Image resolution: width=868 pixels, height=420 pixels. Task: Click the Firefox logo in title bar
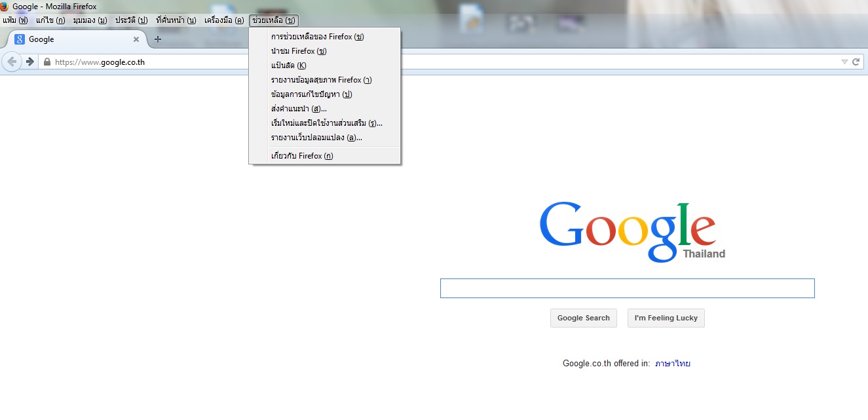click(x=3, y=7)
